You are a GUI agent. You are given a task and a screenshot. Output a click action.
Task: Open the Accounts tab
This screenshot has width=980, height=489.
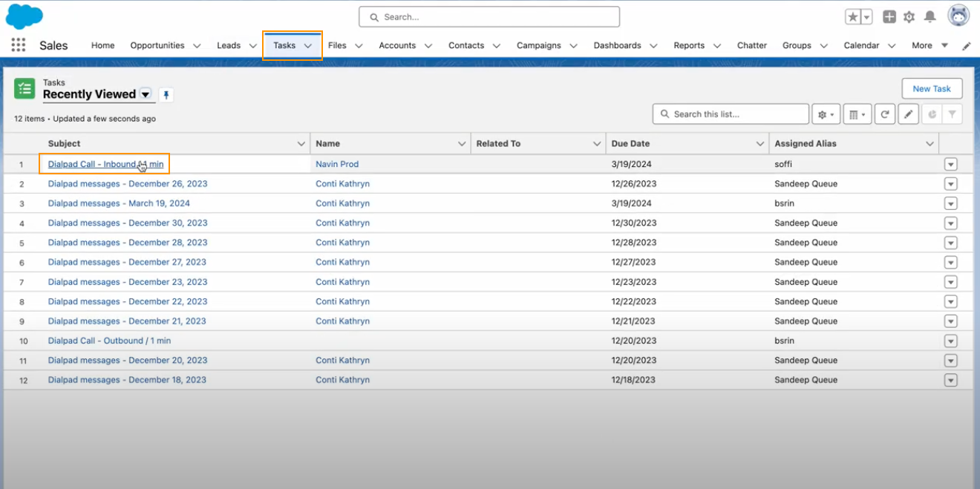click(x=397, y=45)
